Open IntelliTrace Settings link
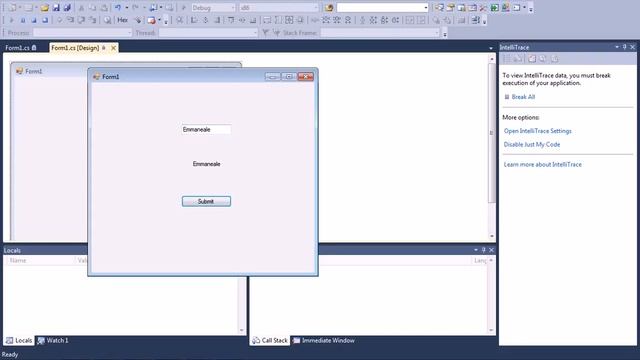Screen dimensions: 640x360 tap(538, 131)
